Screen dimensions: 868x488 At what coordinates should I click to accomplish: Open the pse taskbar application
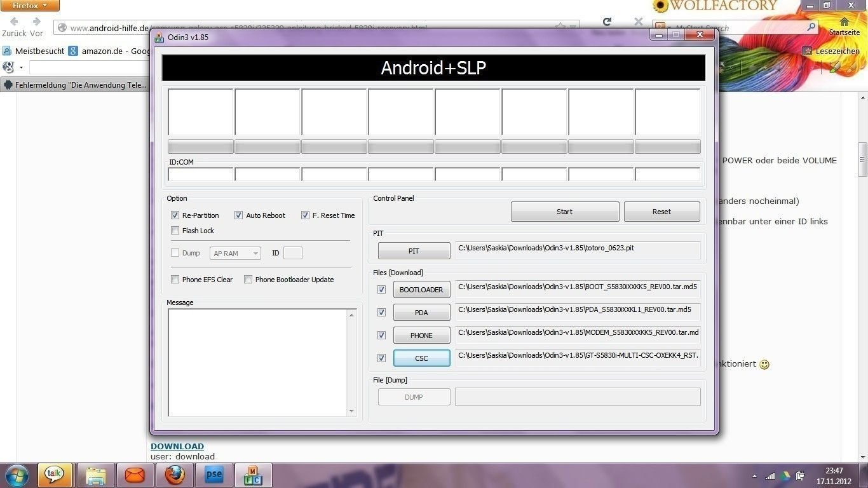click(x=214, y=475)
